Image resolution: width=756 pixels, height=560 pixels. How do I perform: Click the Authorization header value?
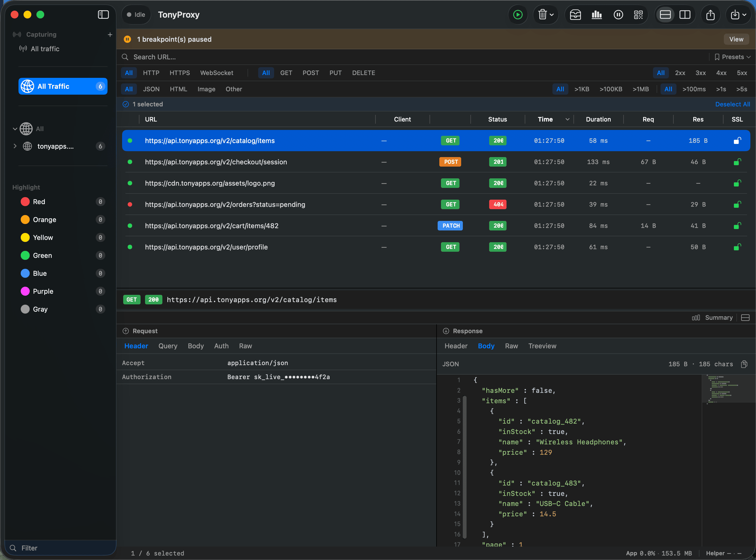pyautogui.click(x=278, y=377)
